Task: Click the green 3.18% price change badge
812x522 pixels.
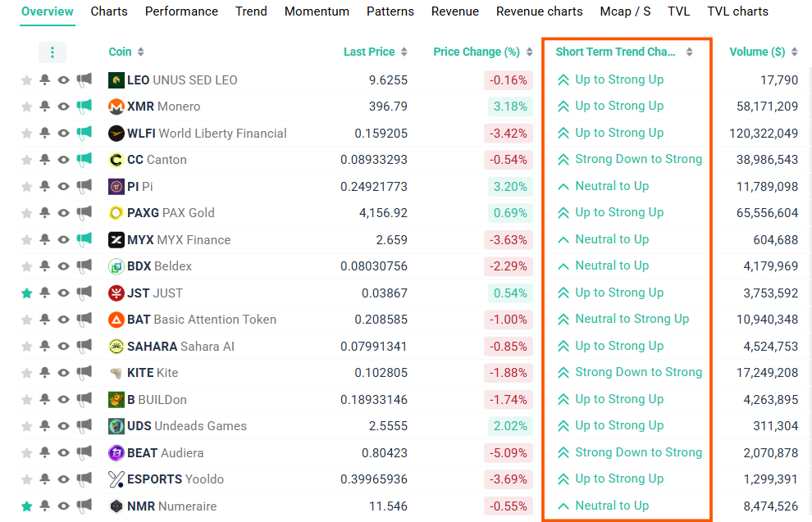Action: point(509,107)
